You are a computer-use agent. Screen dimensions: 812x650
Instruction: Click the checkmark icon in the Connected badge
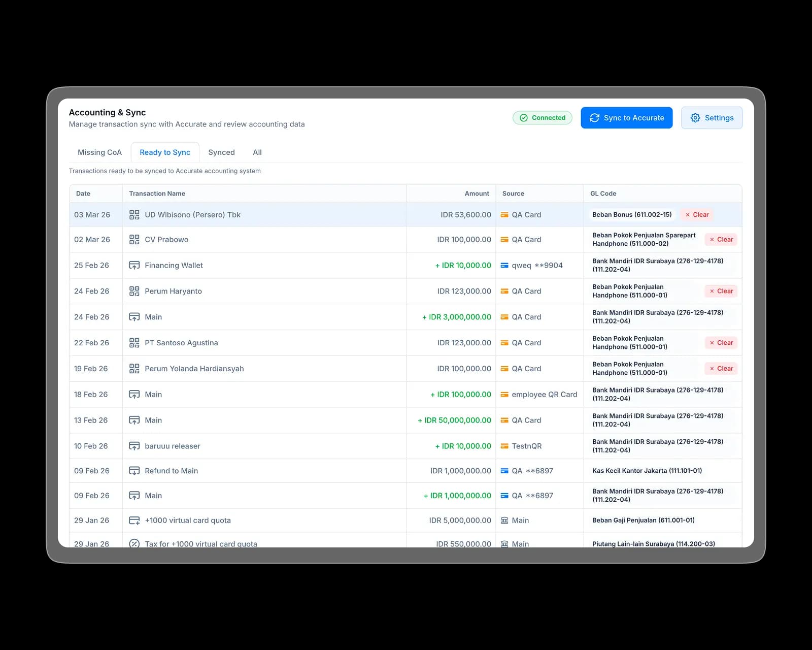(523, 117)
